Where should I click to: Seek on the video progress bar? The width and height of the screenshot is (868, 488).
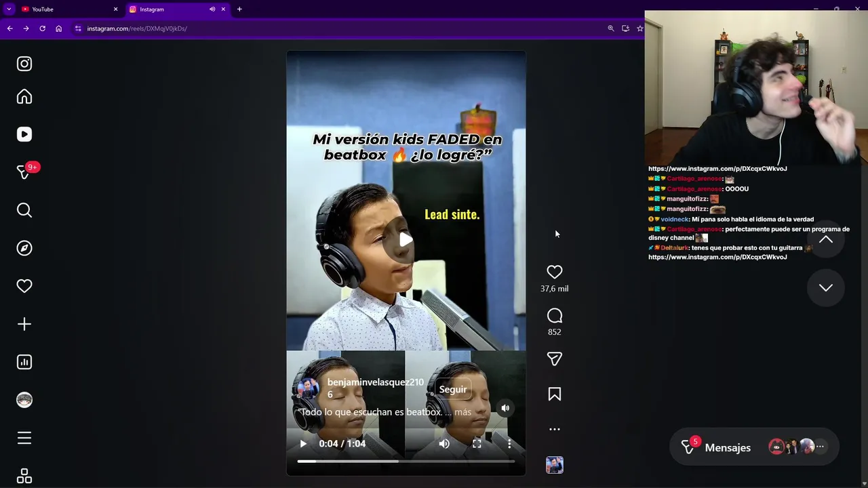click(406, 462)
